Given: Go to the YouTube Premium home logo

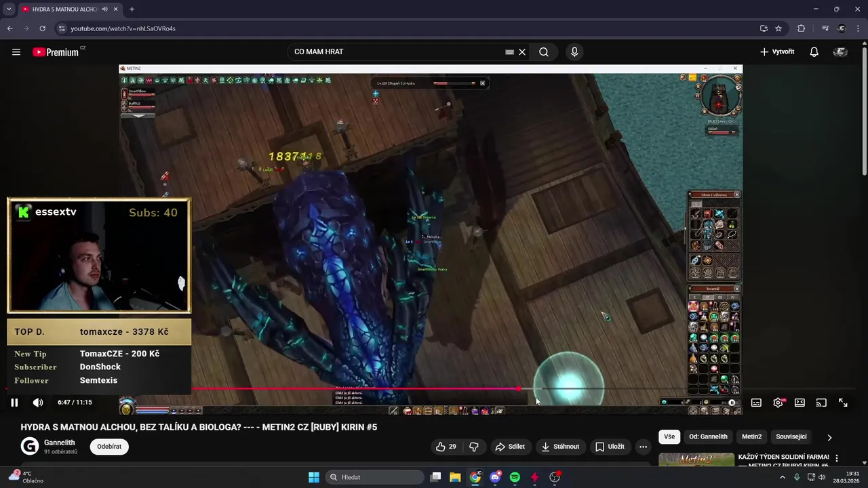Looking at the screenshot, I should pos(56,52).
